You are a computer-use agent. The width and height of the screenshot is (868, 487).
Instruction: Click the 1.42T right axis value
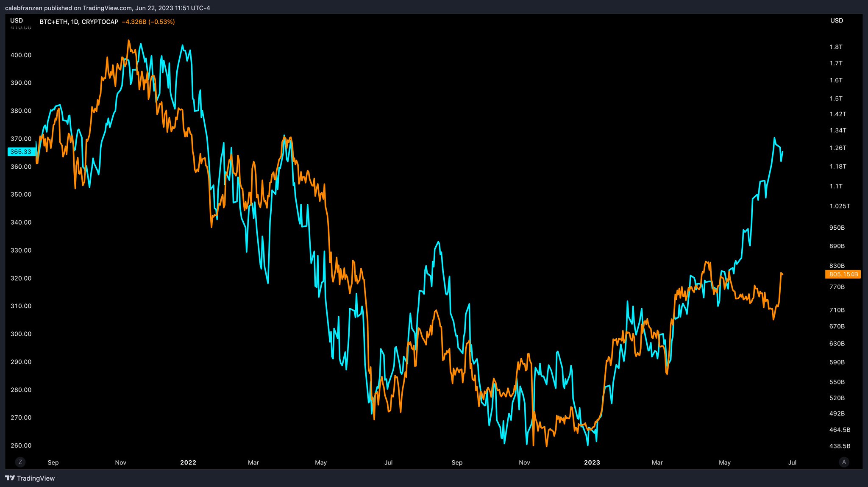click(x=838, y=114)
